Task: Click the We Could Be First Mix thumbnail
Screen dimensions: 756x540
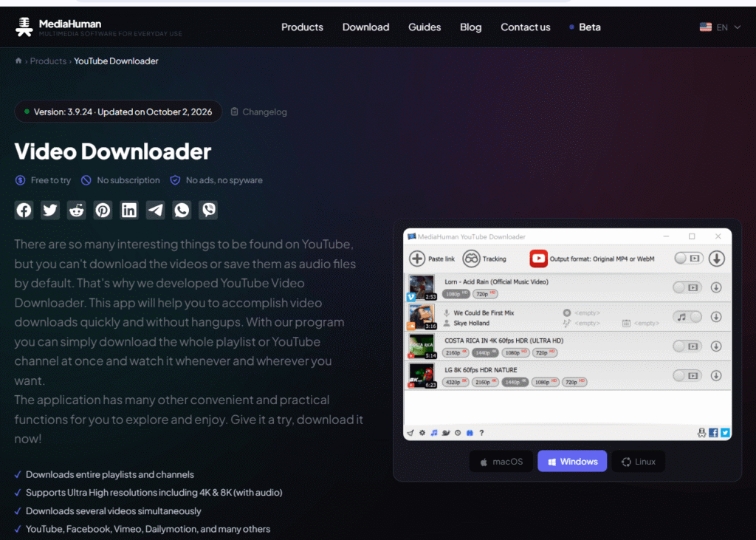Action: [x=422, y=317]
